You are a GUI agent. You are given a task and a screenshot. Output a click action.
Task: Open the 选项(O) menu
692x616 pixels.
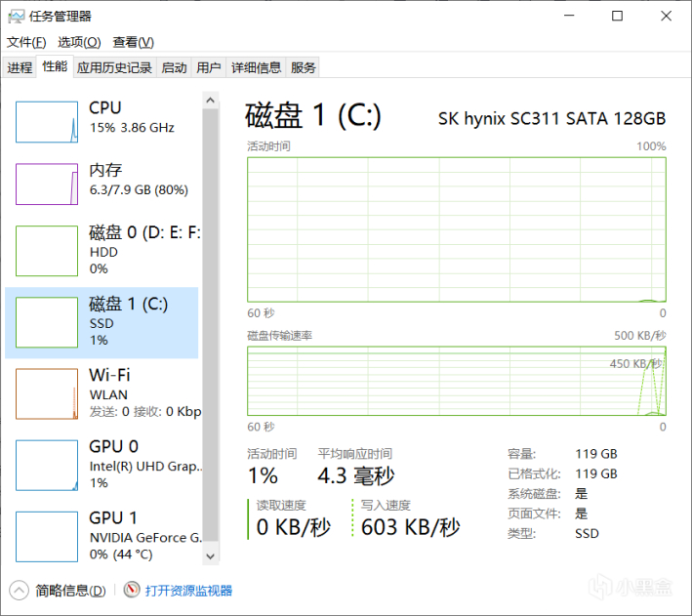coord(79,42)
